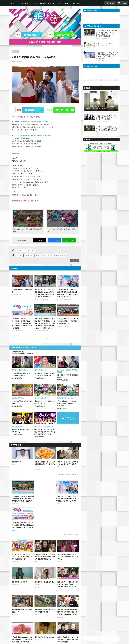Open the イベント menu item
The width and height of the screenshot is (129, 644).
click(72, 3)
